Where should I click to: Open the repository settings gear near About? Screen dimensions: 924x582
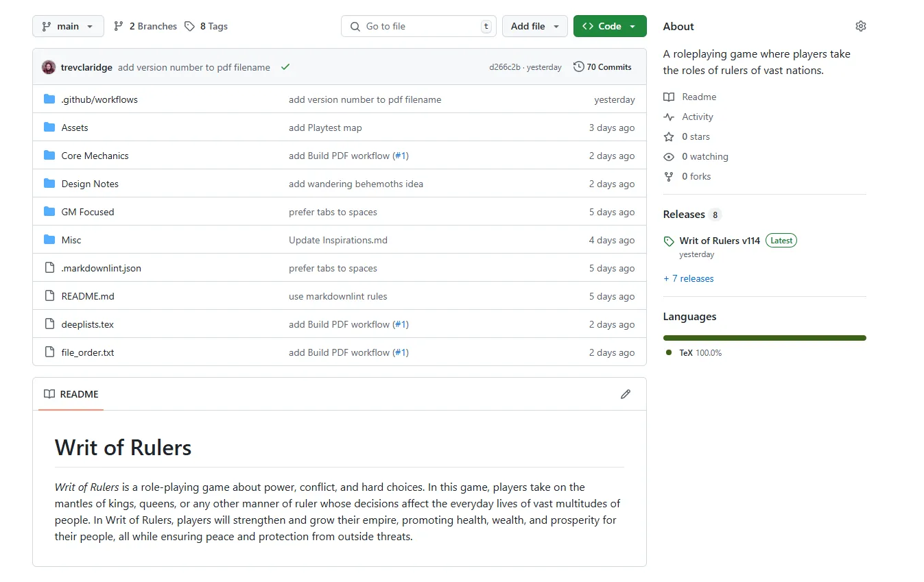[x=861, y=25]
